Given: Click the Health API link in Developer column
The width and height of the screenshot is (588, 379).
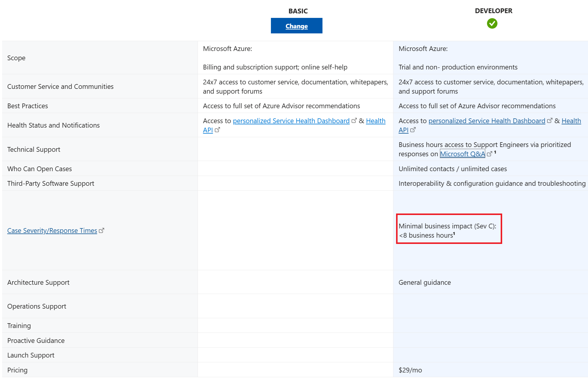Looking at the screenshot, I should tap(571, 121).
